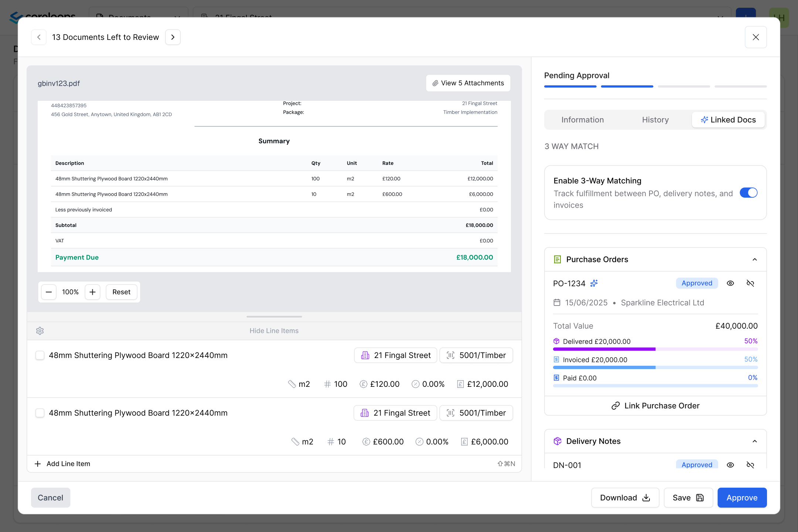
Task: Disable the 3-Way Matching switch
Action: (x=748, y=193)
